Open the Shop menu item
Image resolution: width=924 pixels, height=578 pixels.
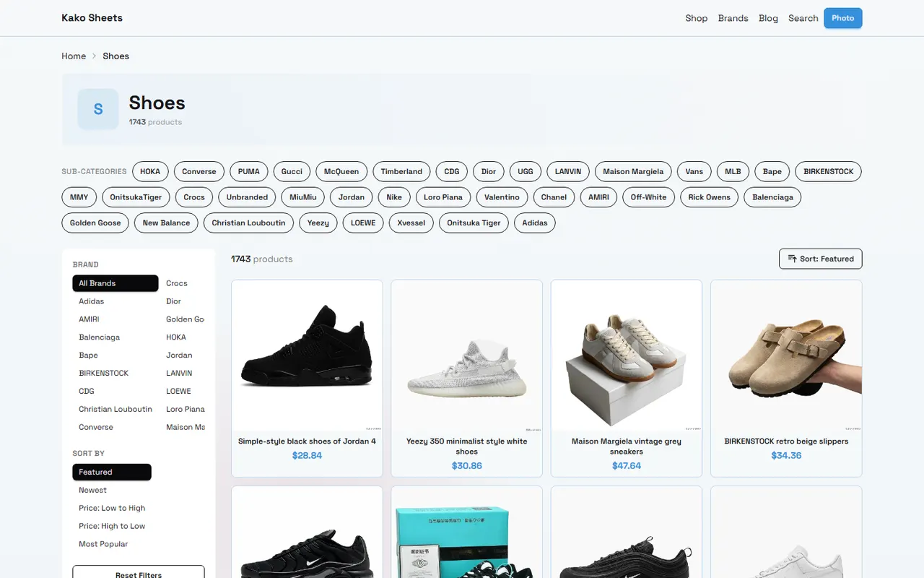pyautogui.click(x=697, y=18)
